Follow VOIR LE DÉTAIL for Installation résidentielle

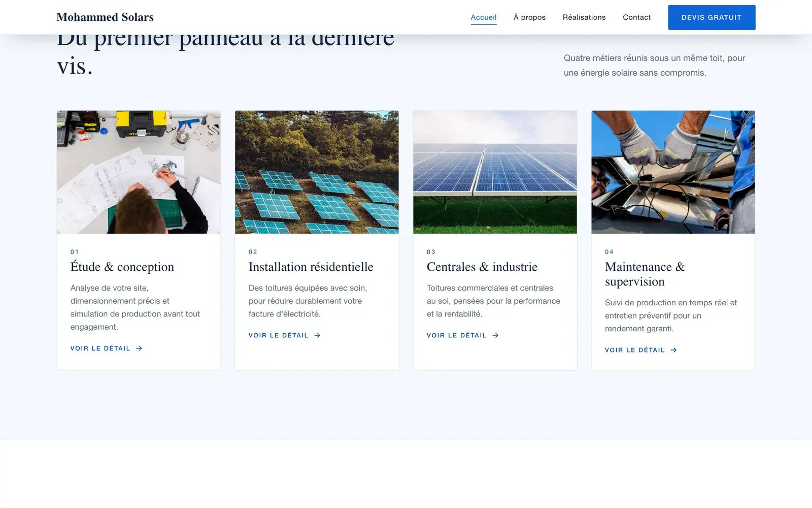coord(285,335)
